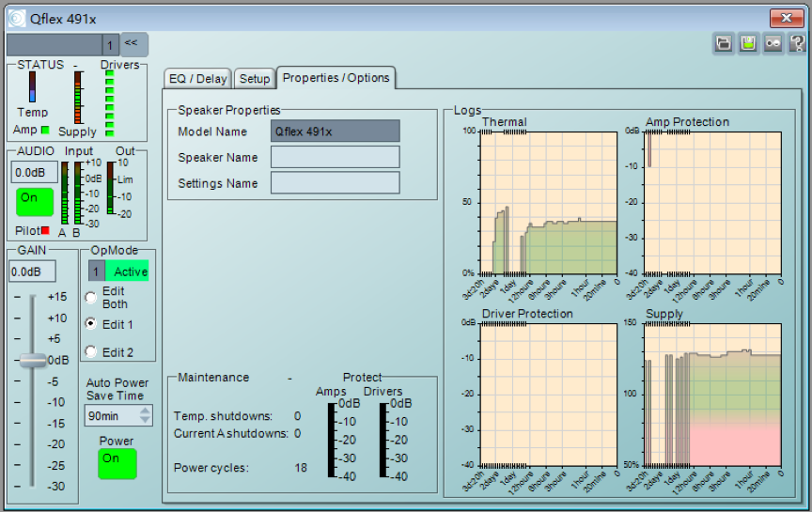This screenshot has width=812, height=512.
Task: Close the Qflex 491x window
Action: pos(786,18)
